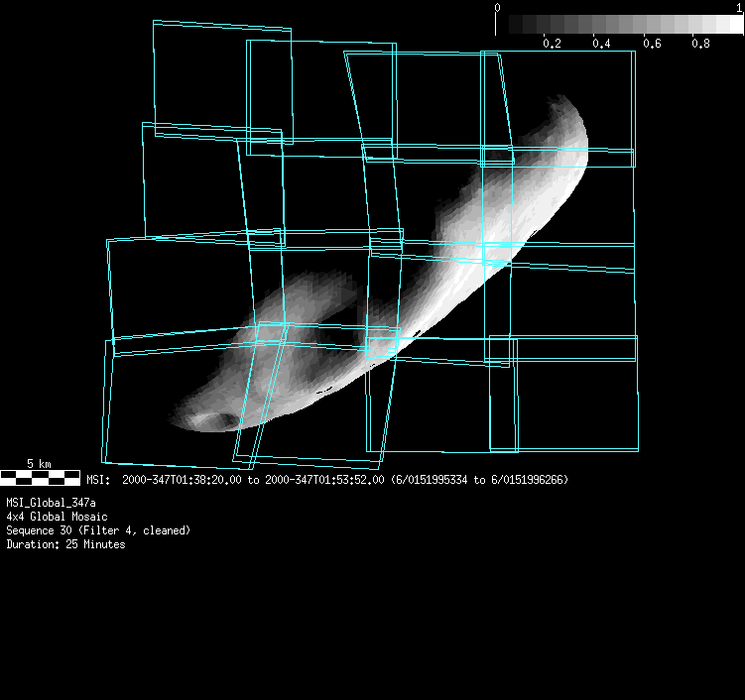Click the "Duration: 25 Minutes" text
Image resolution: width=745 pixels, height=700 pixels.
pyautogui.click(x=65, y=544)
